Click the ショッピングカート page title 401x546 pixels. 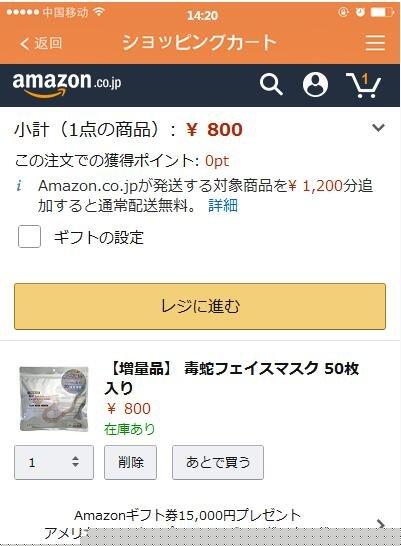pos(199,42)
